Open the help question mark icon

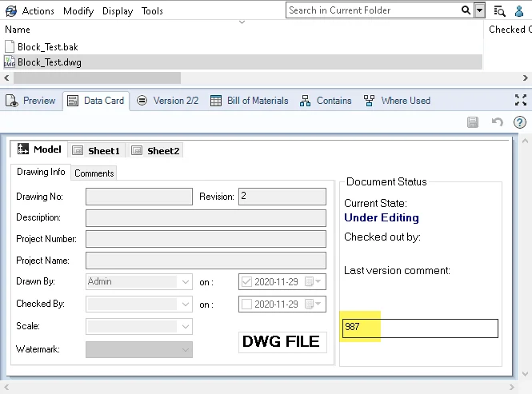point(520,122)
